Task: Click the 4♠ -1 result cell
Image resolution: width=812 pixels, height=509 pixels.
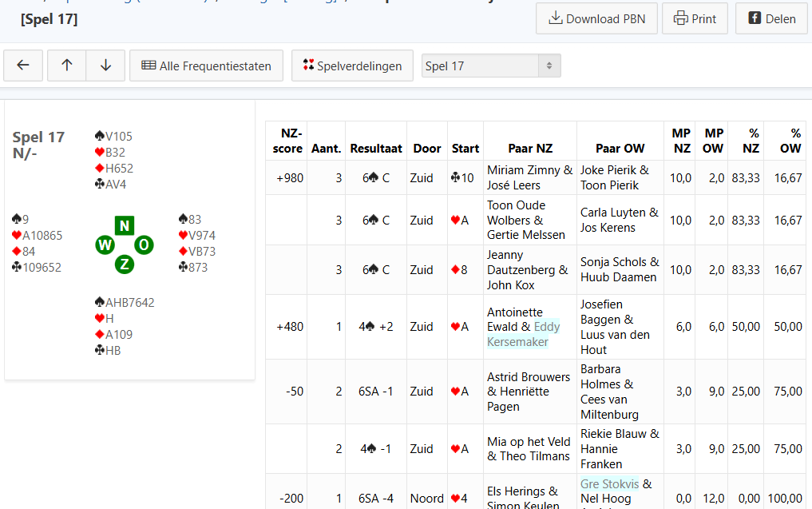Action: 376,449
